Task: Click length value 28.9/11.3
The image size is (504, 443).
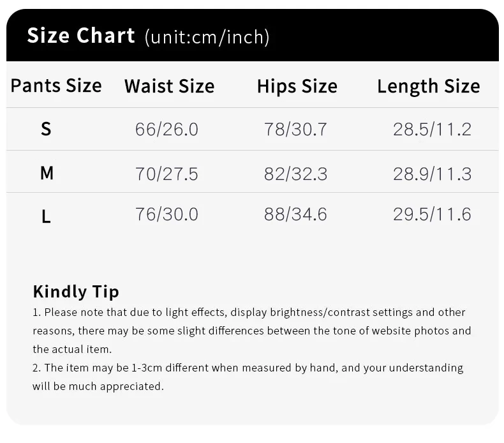Action: point(432,174)
